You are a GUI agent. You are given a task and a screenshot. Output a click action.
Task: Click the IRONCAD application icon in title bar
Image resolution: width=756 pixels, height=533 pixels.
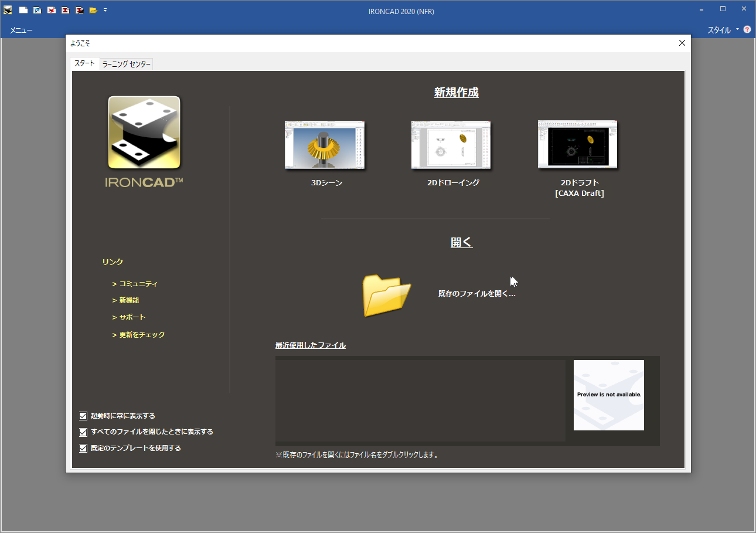point(8,10)
